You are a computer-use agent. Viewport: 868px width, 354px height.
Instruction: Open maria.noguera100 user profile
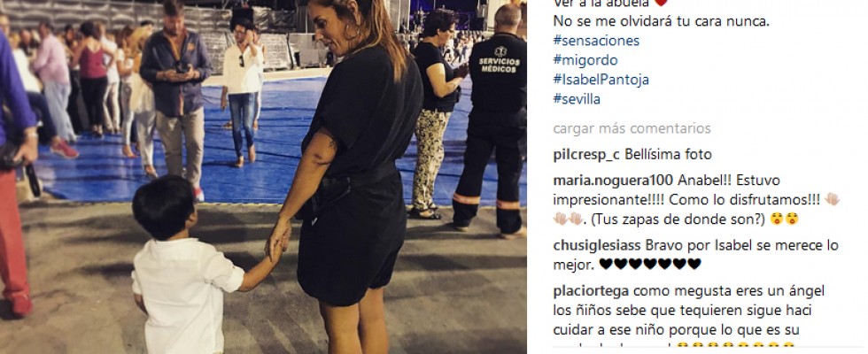coord(613,181)
